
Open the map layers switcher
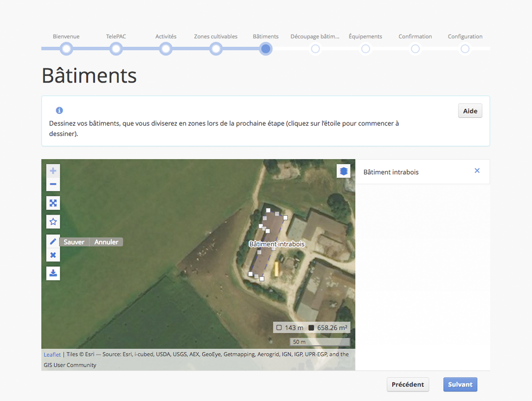coord(343,171)
